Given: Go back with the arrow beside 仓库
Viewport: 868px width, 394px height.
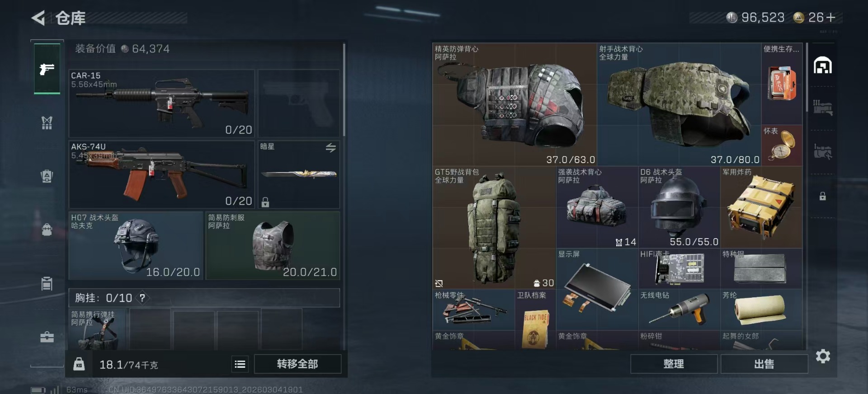Looking at the screenshot, I should click(x=38, y=18).
